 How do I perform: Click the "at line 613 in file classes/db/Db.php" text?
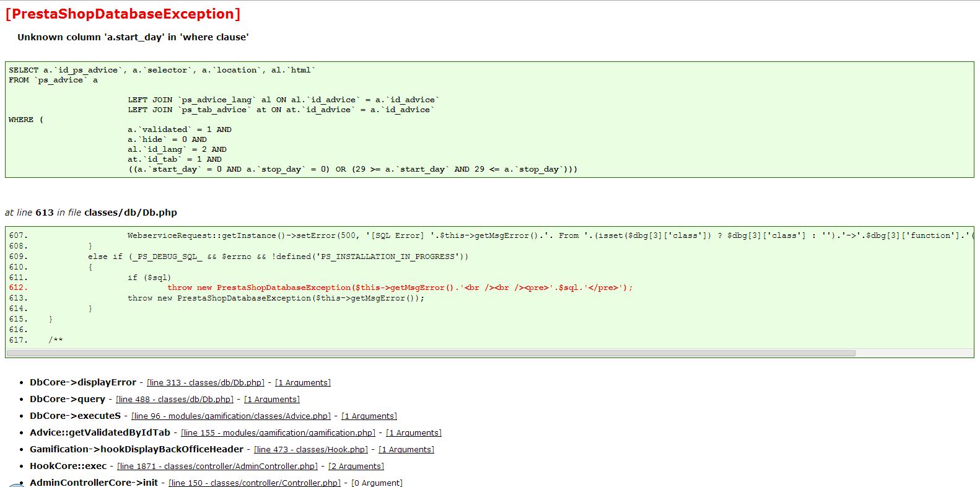(x=91, y=213)
